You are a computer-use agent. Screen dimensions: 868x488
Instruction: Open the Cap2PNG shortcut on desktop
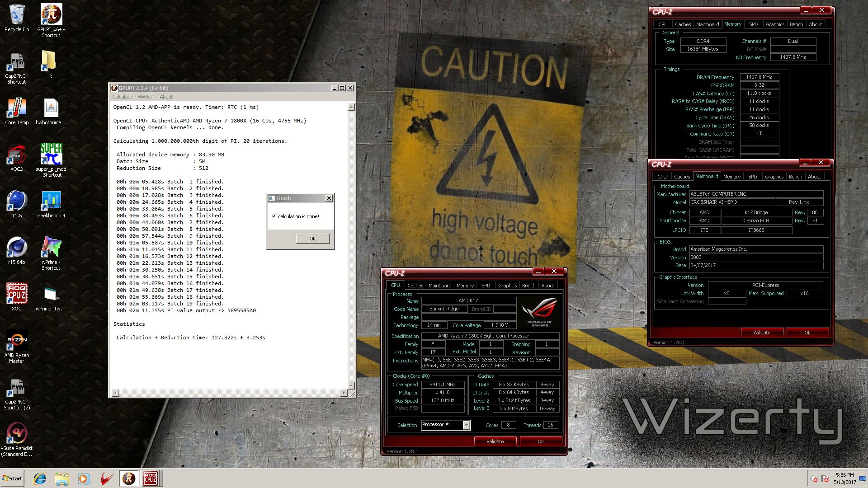coord(17,68)
